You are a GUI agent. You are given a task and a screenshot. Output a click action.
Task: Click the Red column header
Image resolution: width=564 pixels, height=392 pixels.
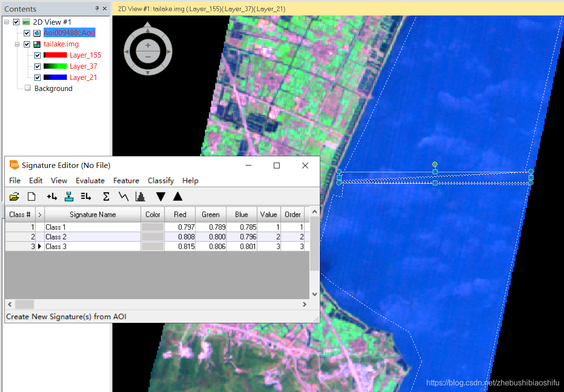point(180,214)
